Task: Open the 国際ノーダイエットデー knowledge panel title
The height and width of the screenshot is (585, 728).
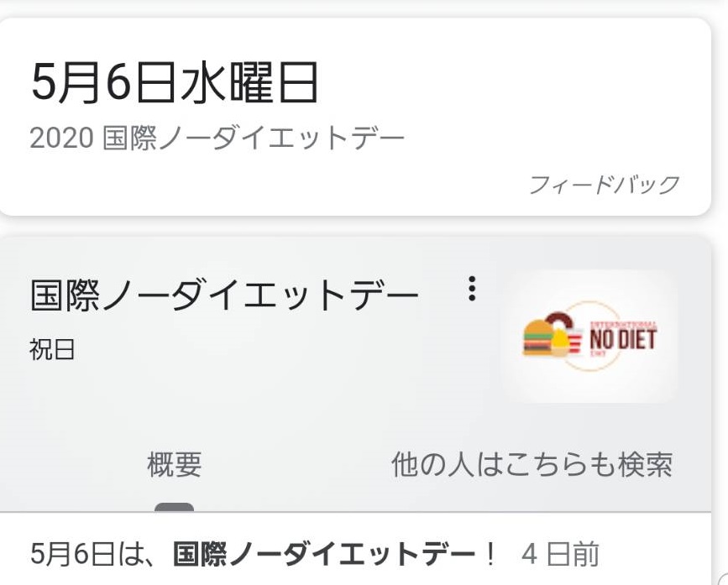Action: pyautogui.click(x=225, y=295)
